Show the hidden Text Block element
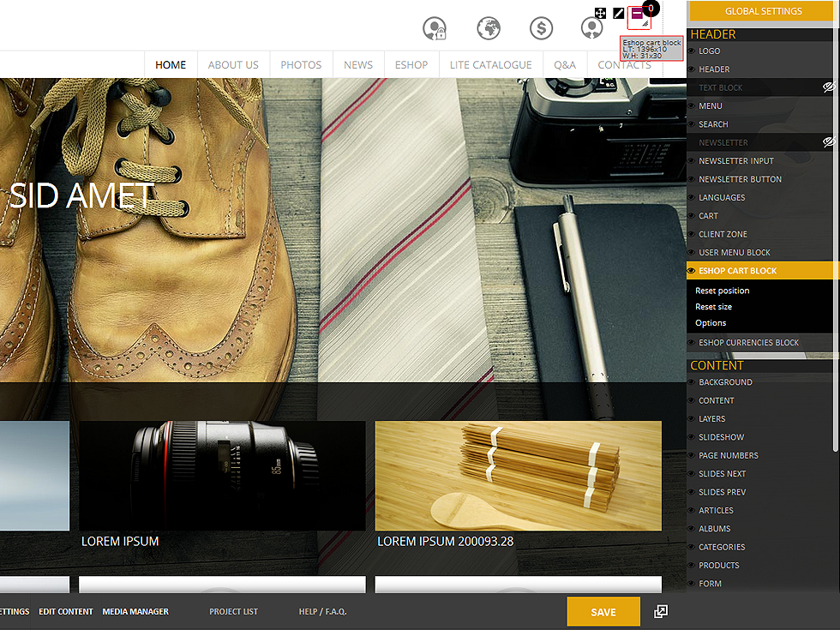 pyautogui.click(x=828, y=87)
